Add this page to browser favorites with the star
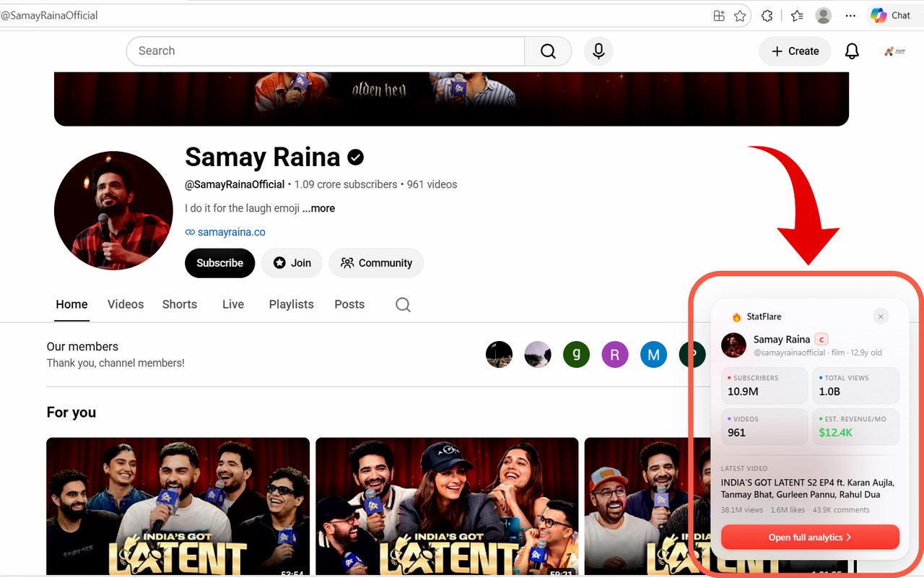Image resolution: width=924 pixels, height=578 pixels. click(x=740, y=15)
